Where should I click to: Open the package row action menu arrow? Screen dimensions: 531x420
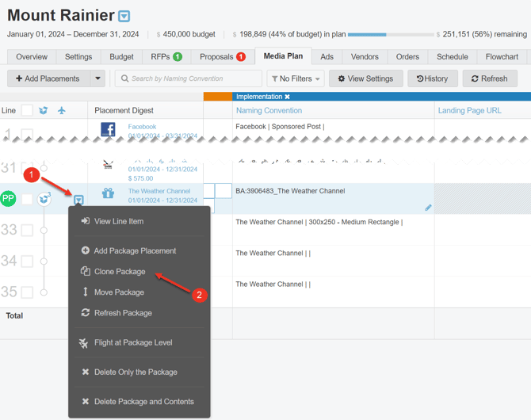click(x=78, y=199)
